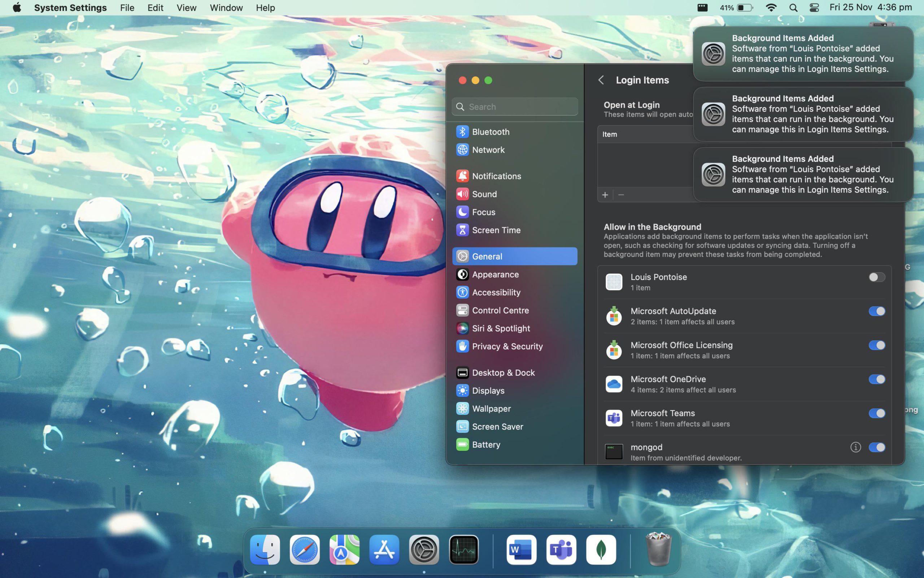
Task: Turn off Microsoft Office Licensing toggle
Action: (x=877, y=345)
